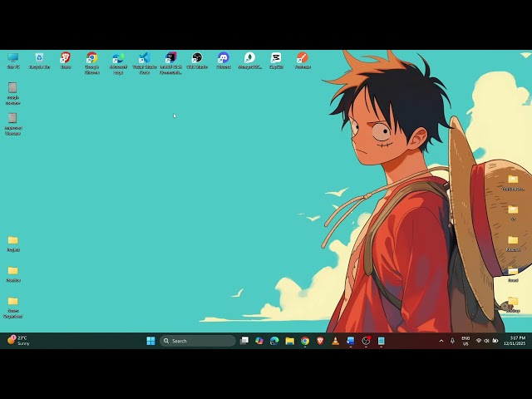Launch IntelliJ IDEA desktop shortcut
This screenshot has width=532, height=399.
(170, 58)
